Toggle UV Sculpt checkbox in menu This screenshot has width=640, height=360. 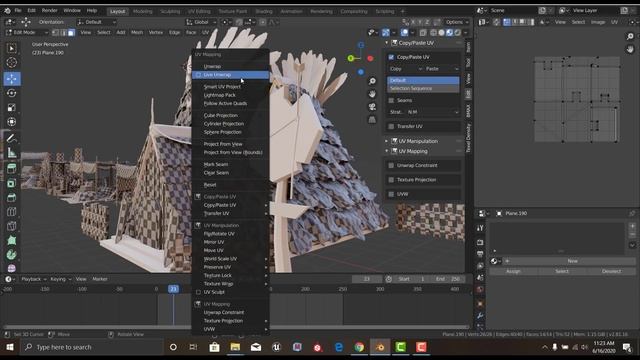point(198,292)
